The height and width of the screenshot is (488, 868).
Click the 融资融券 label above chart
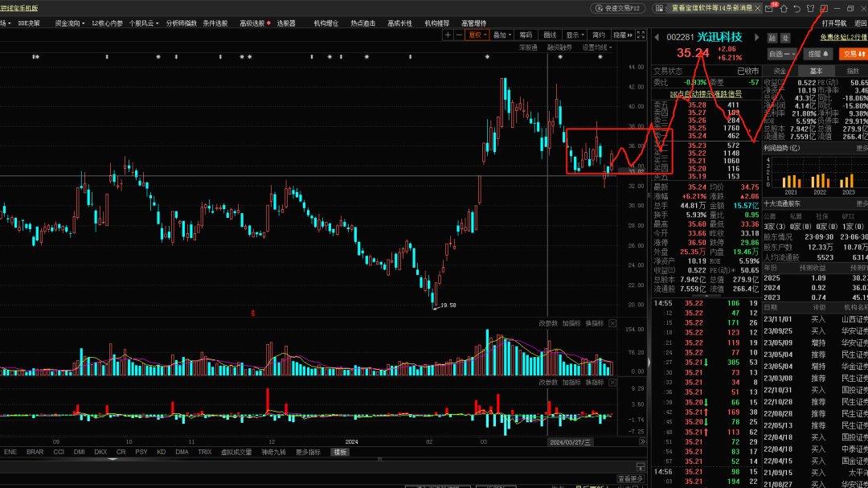pos(559,47)
